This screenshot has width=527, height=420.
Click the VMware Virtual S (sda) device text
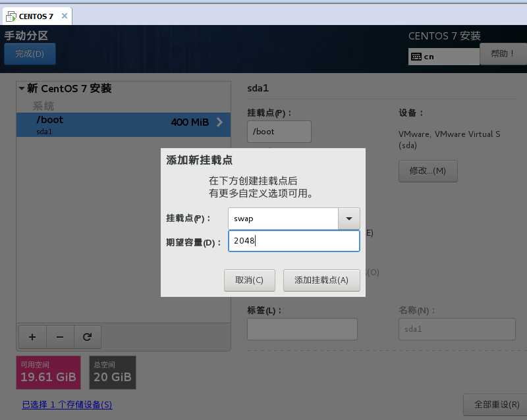click(449, 140)
